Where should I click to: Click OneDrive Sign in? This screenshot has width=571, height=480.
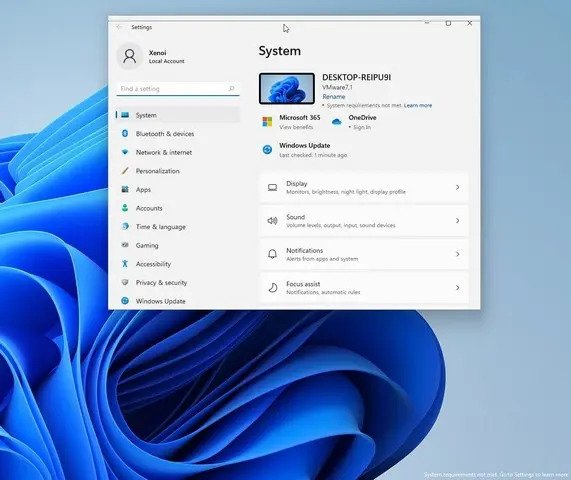pyautogui.click(x=362, y=127)
